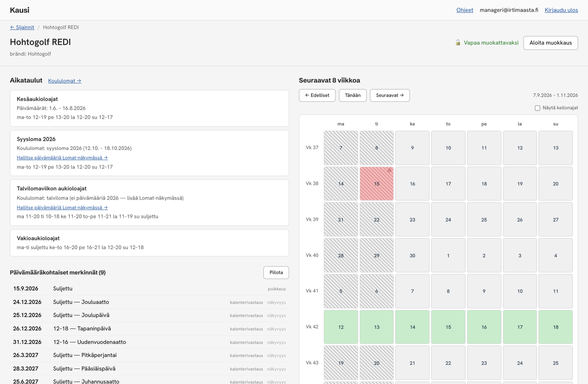
Task: Select the Vakioaukioloajat schedule card
Action: [149, 243]
